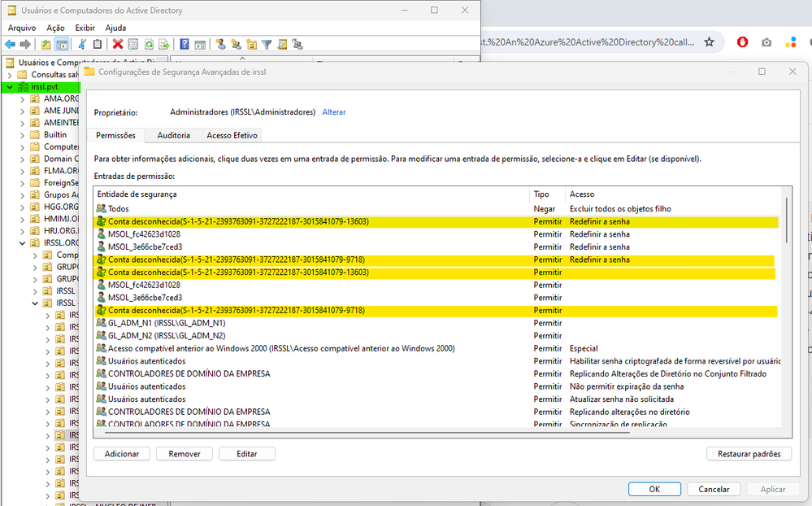Click the colorful dots extension icon in browser

click(x=790, y=42)
